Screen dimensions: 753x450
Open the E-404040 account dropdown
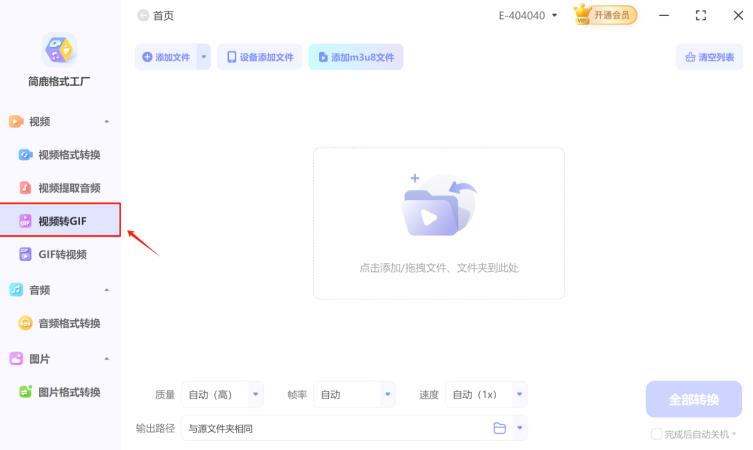[528, 15]
